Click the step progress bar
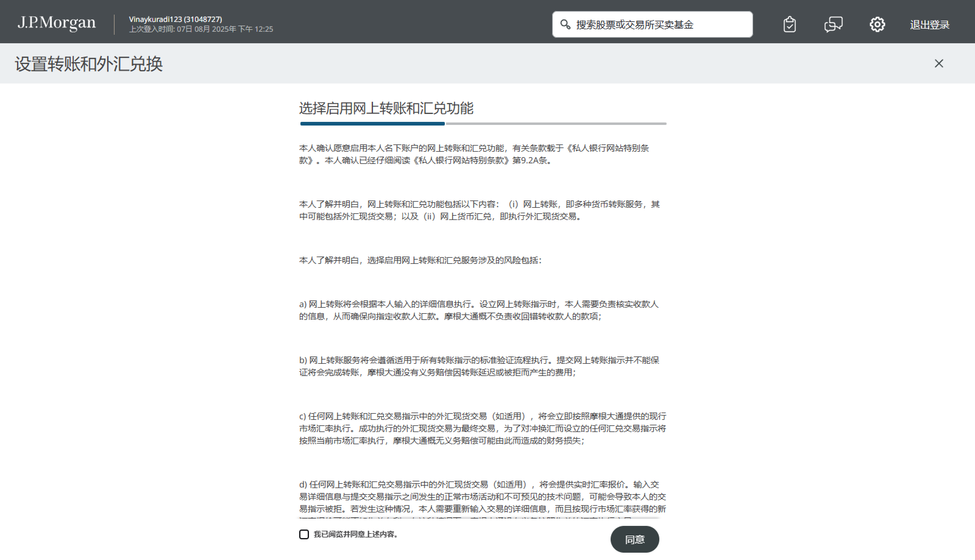The height and width of the screenshot is (560, 975). pyautogui.click(x=483, y=123)
